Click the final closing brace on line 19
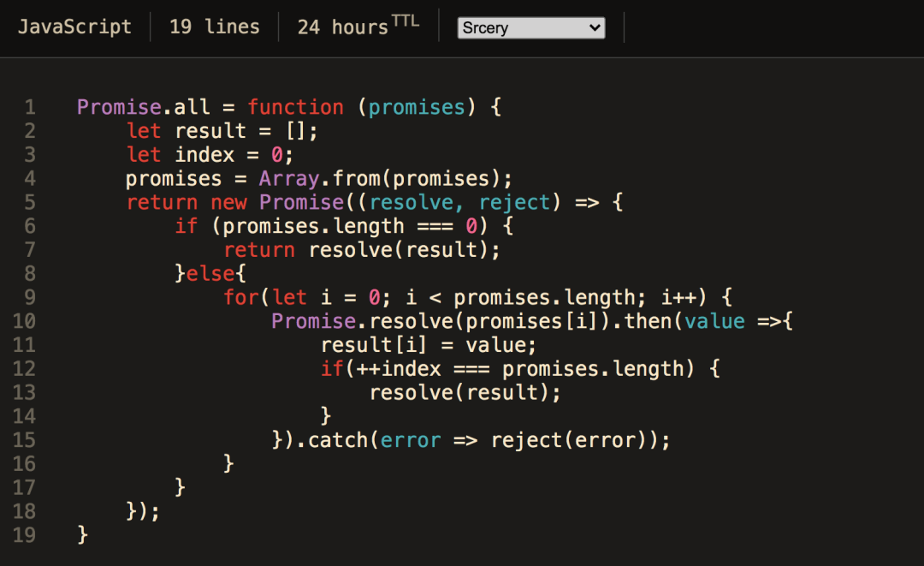Viewport: 924px width, 566px height. (82, 535)
